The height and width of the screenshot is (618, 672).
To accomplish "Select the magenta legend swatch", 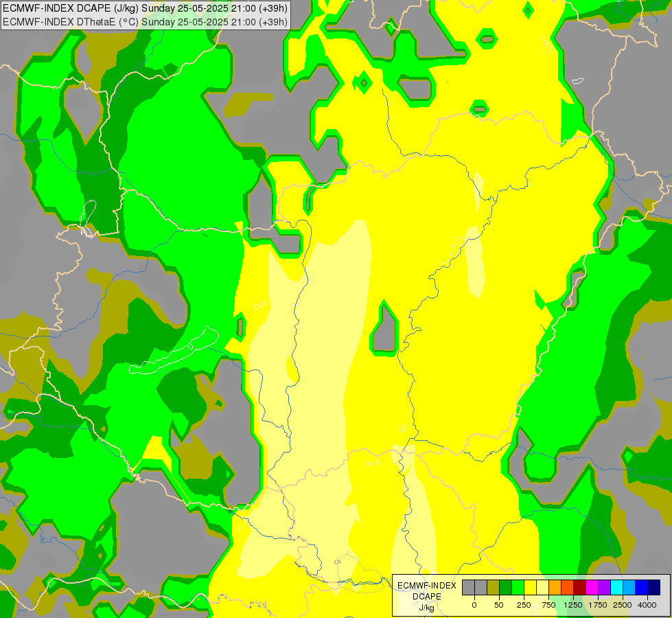I will pos(592,587).
